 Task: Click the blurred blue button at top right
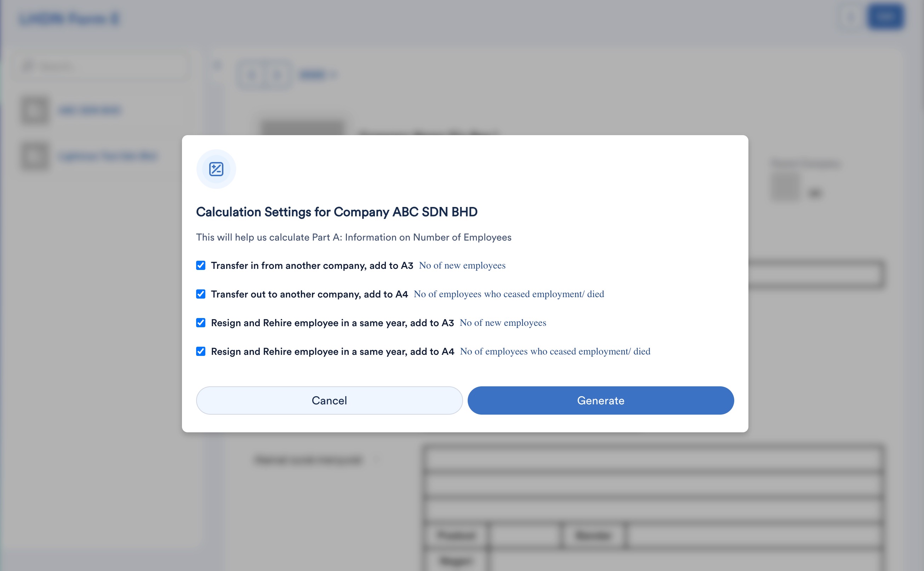(x=885, y=17)
